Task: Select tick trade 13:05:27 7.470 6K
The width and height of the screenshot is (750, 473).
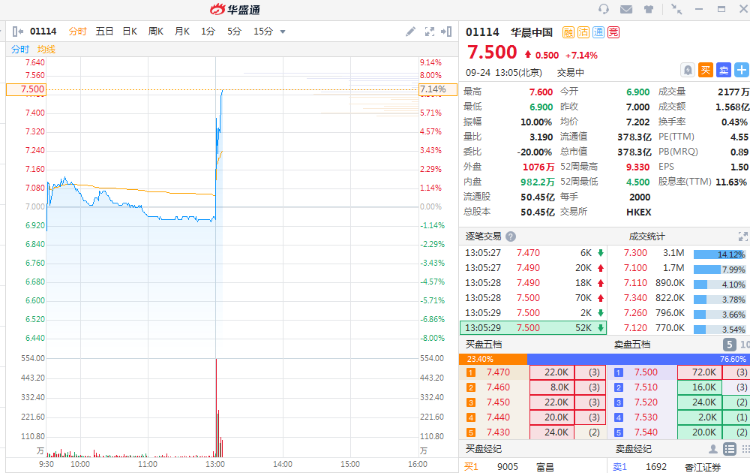Action: pyautogui.click(x=533, y=253)
